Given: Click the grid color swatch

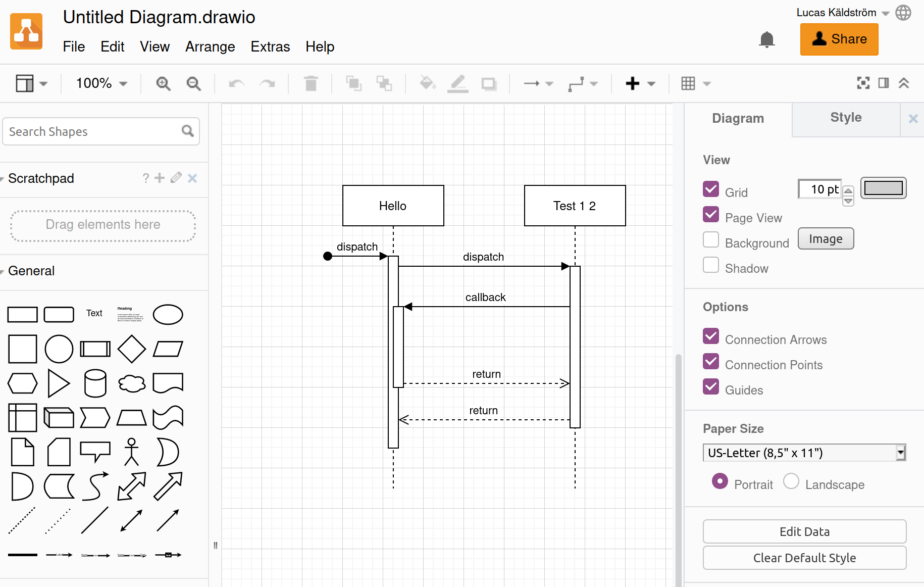Looking at the screenshot, I should pyautogui.click(x=883, y=188).
